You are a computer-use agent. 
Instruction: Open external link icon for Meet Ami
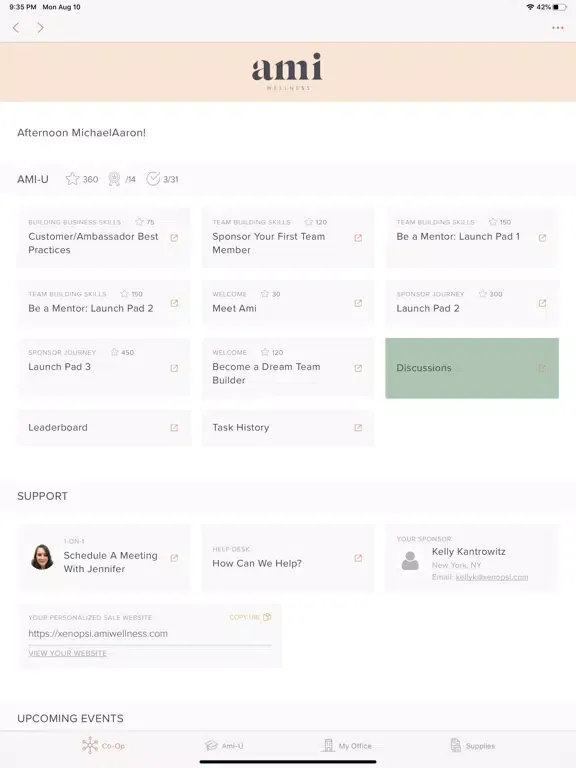point(358,303)
